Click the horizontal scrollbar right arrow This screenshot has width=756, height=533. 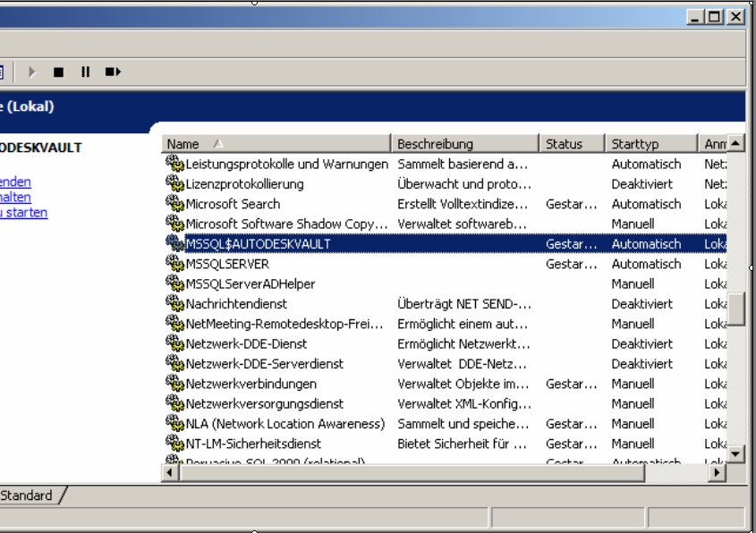717,473
